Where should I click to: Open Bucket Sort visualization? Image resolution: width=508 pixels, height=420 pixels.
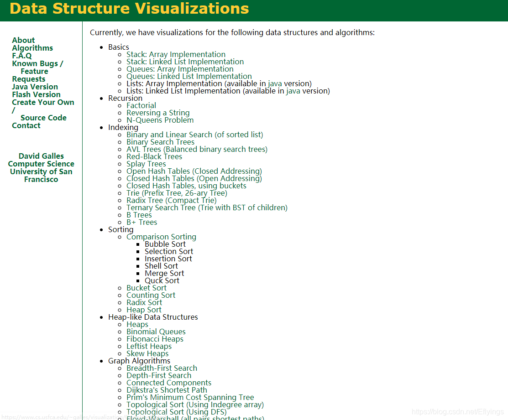click(147, 288)
